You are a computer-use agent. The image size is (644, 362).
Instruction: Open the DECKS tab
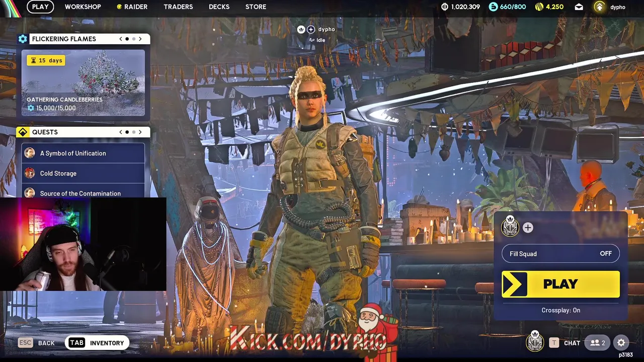point(219,7)
